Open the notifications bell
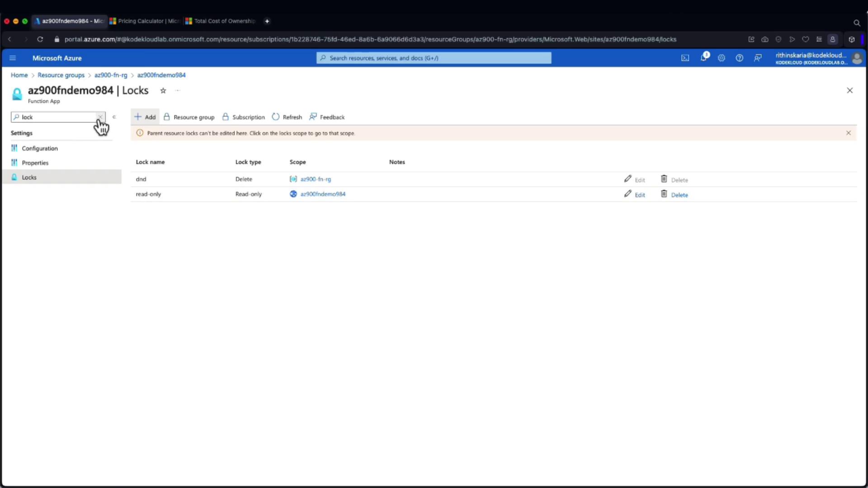Viewport: 868px width, 488px height. (x=703, y=58)
